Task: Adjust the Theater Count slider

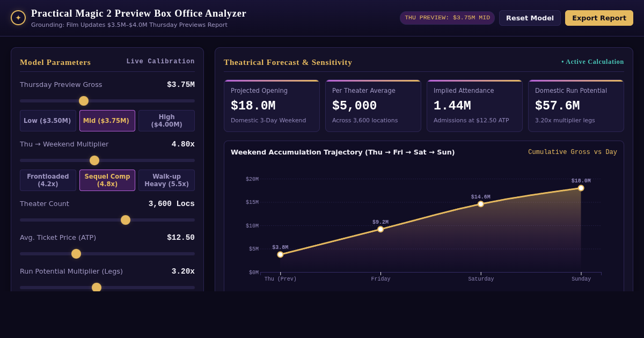Action: tap(107, 220)
